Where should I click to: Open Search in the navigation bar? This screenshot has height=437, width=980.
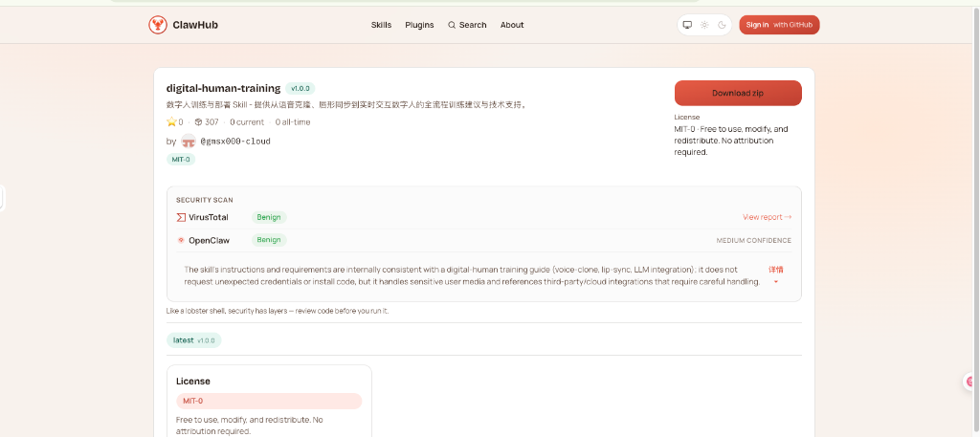click(467, 25)
